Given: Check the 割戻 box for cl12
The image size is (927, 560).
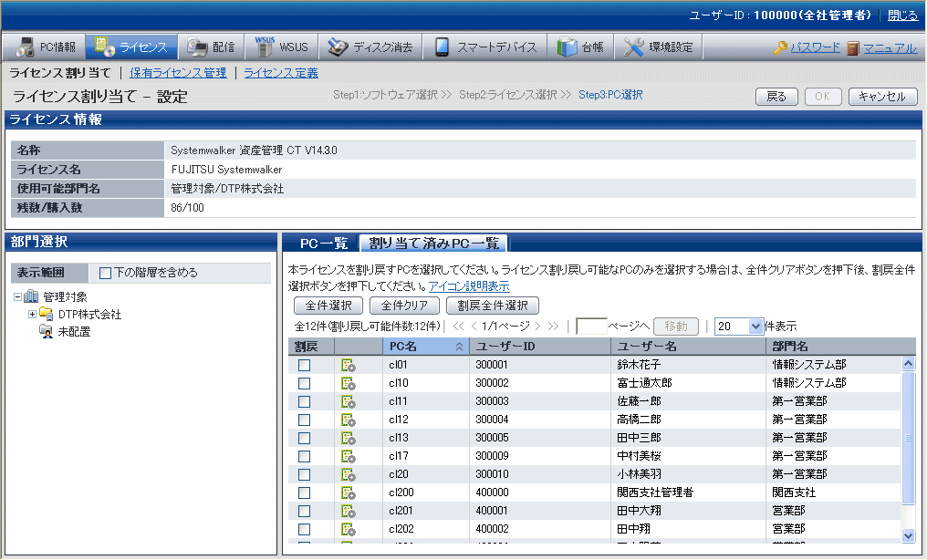Looking at the screenshot, I should click(x=305, y=420).
